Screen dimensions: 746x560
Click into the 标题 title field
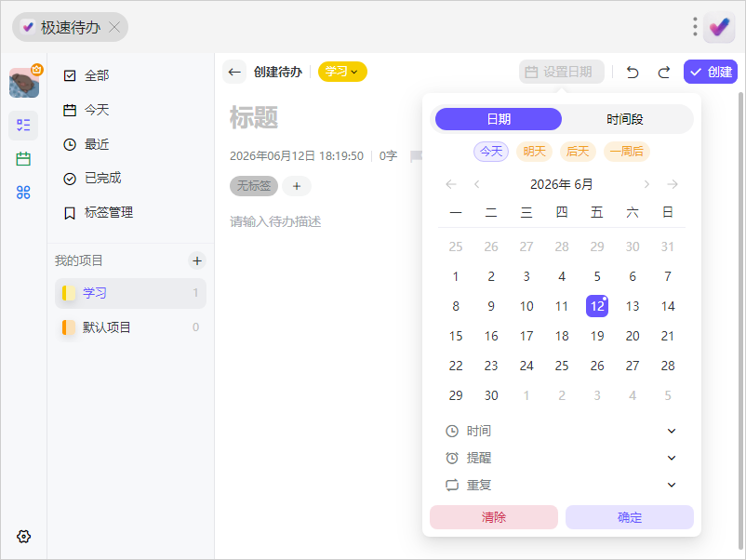pyautogui.click(x=254, y=117)
